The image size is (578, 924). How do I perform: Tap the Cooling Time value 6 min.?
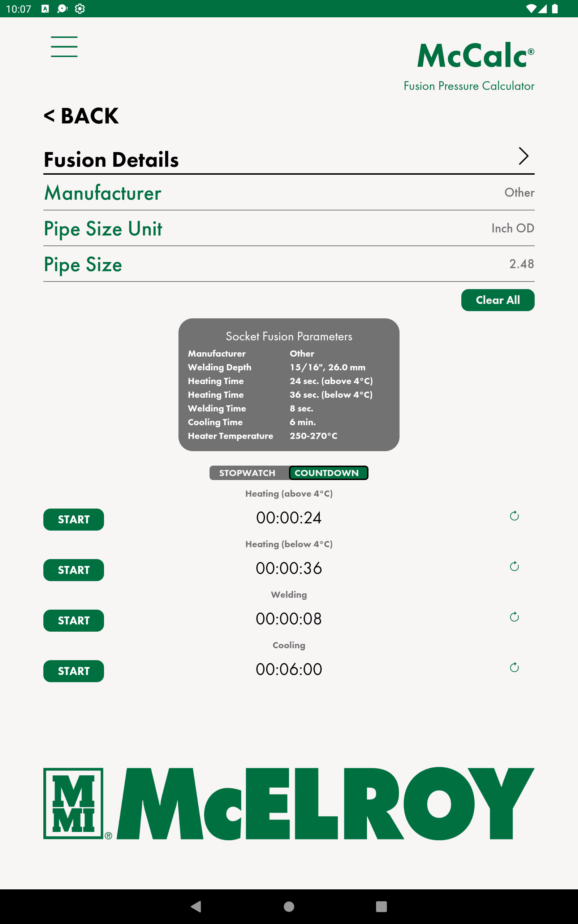(303, 422)
